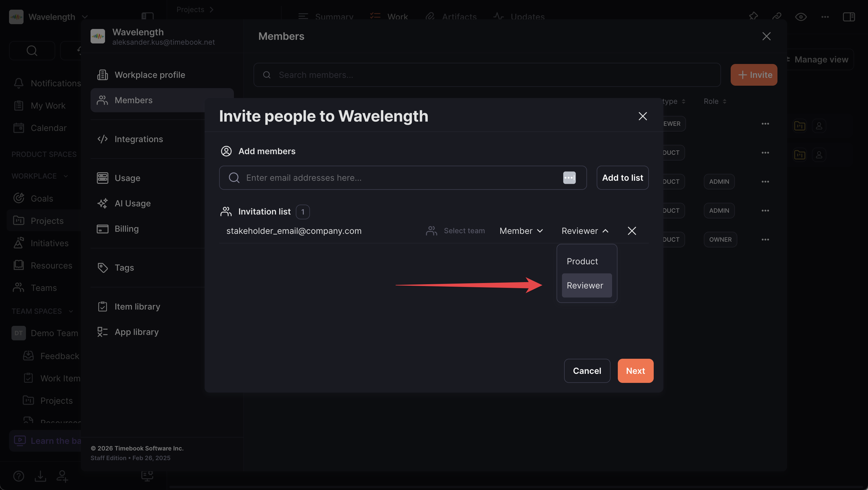The image size is (868, 490).
Task: Cancel the invitation dialog
Action: 587,371
